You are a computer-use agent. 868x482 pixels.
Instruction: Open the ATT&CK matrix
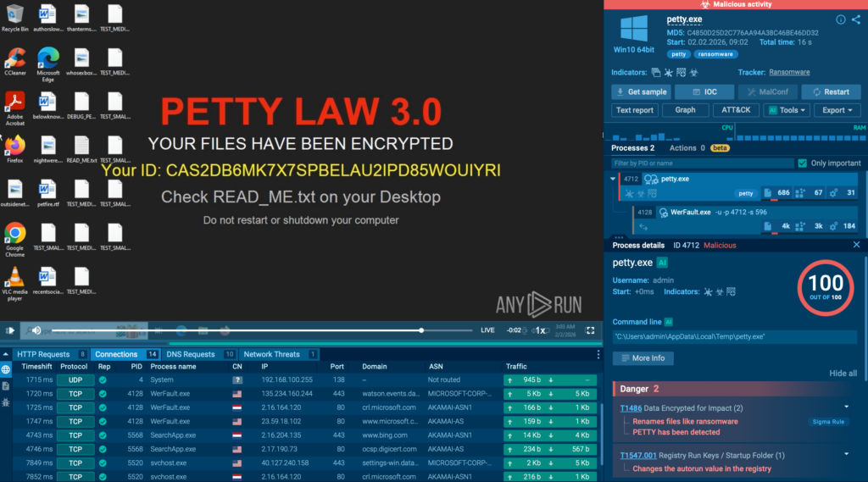(x=736, y=110)
